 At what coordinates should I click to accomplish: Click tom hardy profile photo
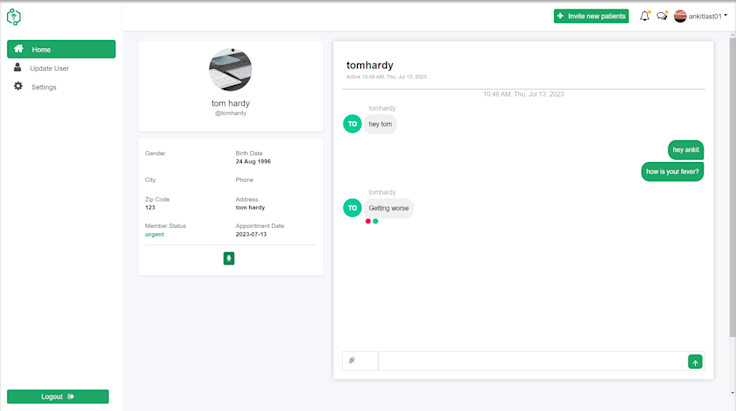point(230,69)
